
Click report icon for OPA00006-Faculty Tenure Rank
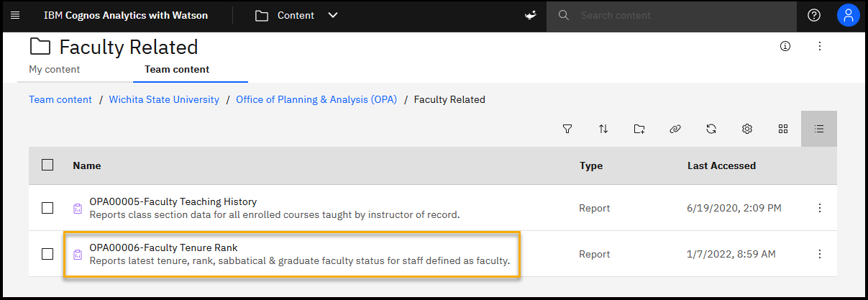tap(78, 254)
